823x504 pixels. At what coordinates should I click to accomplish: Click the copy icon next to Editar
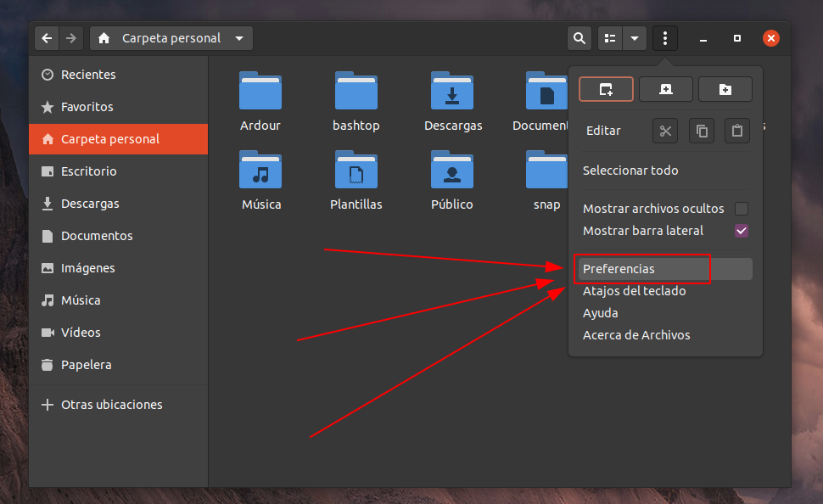pos(702,131)
